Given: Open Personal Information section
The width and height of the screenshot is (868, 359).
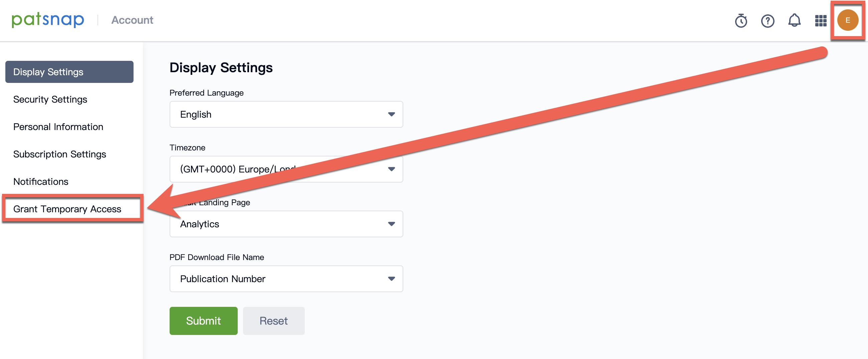Looking at the screenshot, I should [x=58, y=127].
